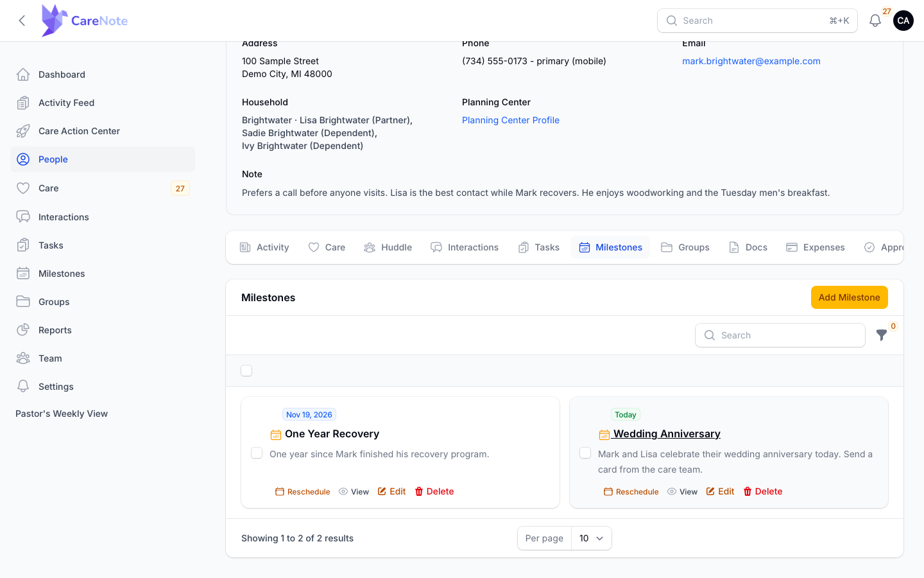Viewport: 924px width, 578px height.
Task: Delete the One Year Recovery milestone
Action: point(434,491)
